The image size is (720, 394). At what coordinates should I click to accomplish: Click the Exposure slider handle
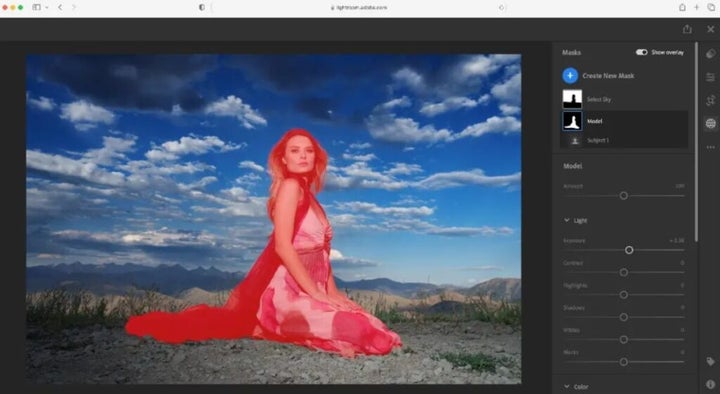click(629, 250)
